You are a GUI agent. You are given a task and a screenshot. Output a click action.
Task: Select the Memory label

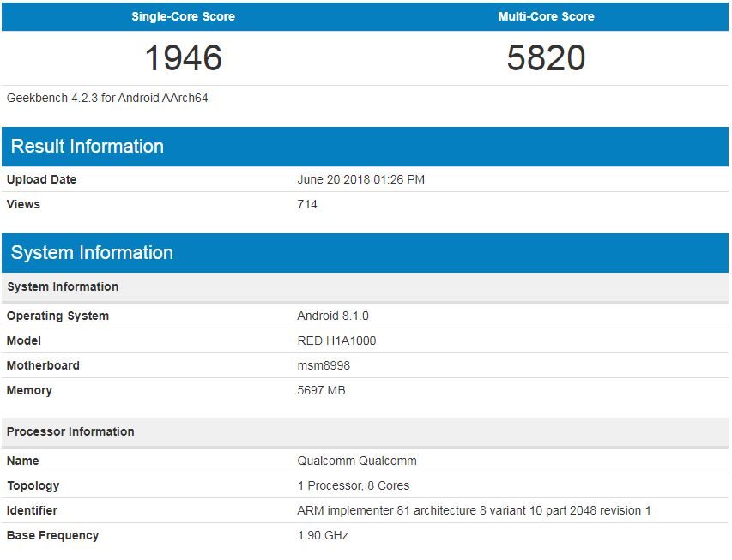29,390
